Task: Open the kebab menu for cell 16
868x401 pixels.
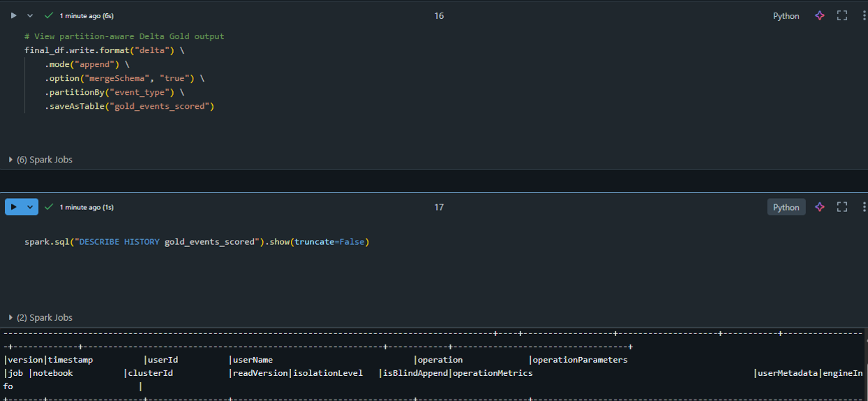Action: [x=863, y=15]
